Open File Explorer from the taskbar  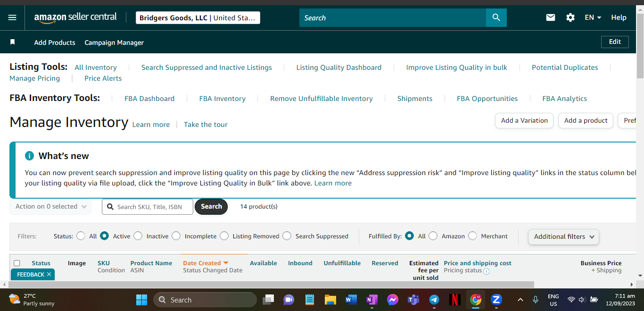330,300
